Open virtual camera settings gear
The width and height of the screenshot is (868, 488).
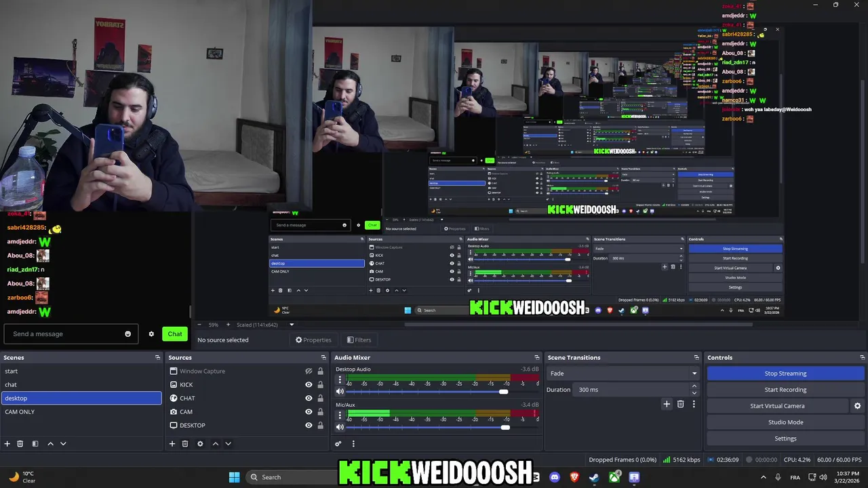[x=857, y=406]
